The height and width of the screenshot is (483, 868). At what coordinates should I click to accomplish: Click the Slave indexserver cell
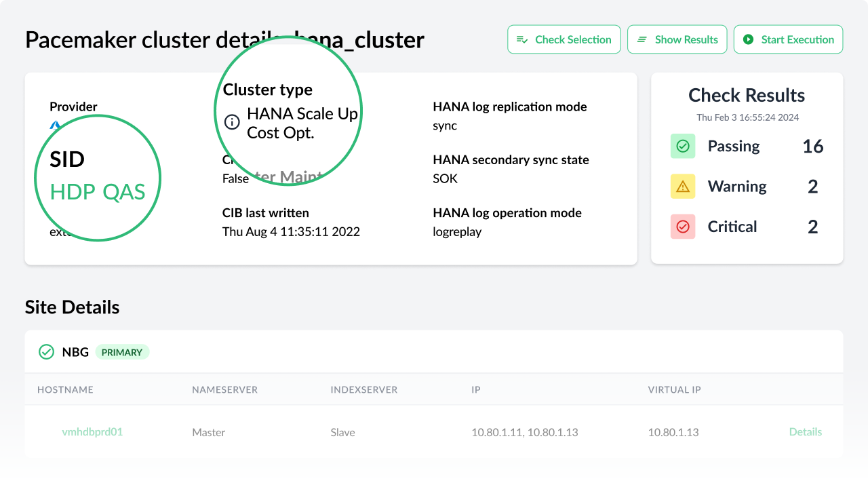pyautogui.click(x=342, y=432)
